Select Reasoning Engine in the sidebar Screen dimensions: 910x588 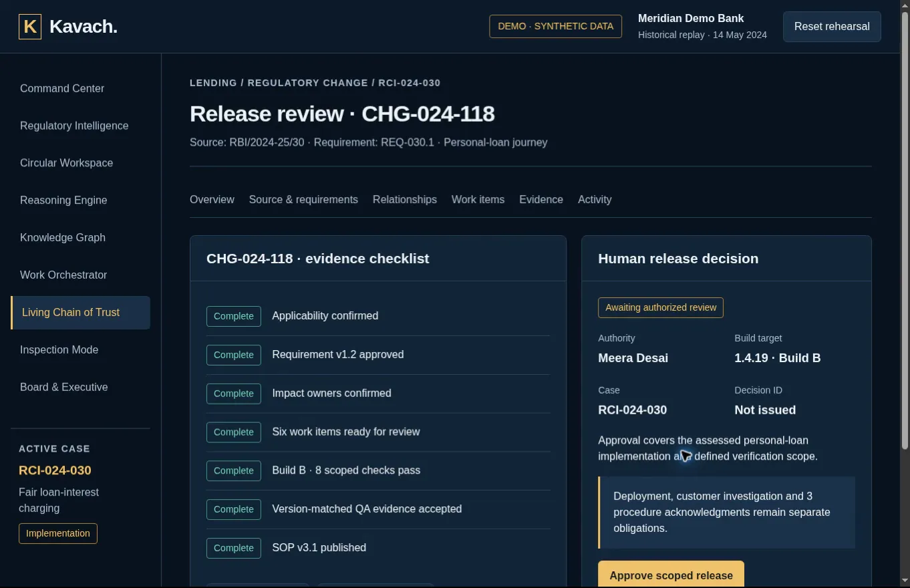click(63, 200)
